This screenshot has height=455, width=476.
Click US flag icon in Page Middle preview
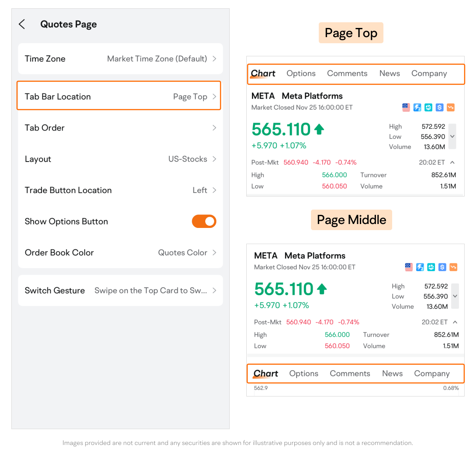click(x=409, y=267)
